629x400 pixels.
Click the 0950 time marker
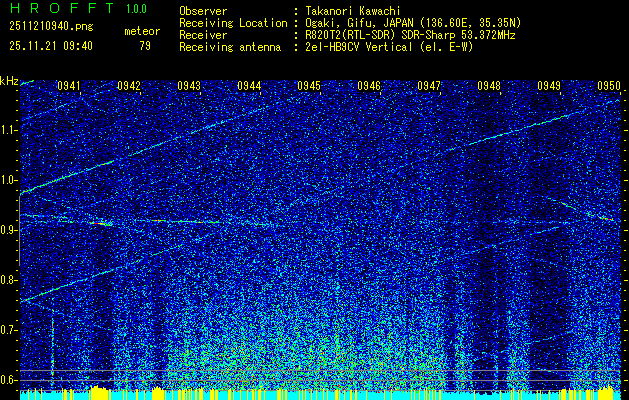pyautogui.click(x=609, y=86)
